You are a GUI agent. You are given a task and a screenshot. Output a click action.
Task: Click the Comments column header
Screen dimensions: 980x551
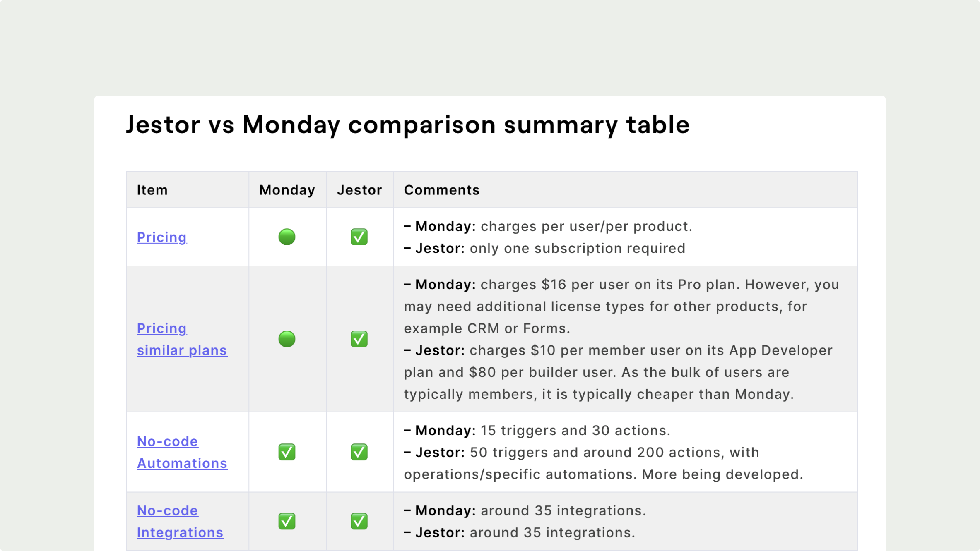point(442,190)
